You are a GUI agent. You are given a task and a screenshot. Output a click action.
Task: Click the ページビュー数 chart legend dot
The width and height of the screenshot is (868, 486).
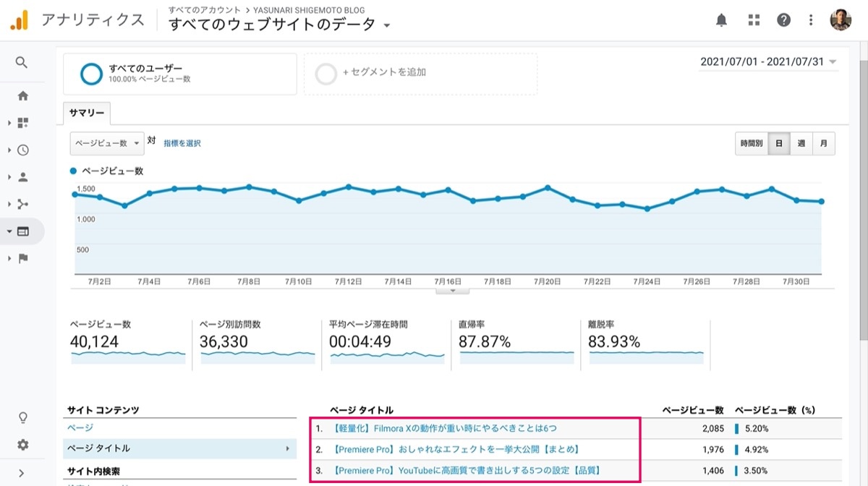pos(74,171)
